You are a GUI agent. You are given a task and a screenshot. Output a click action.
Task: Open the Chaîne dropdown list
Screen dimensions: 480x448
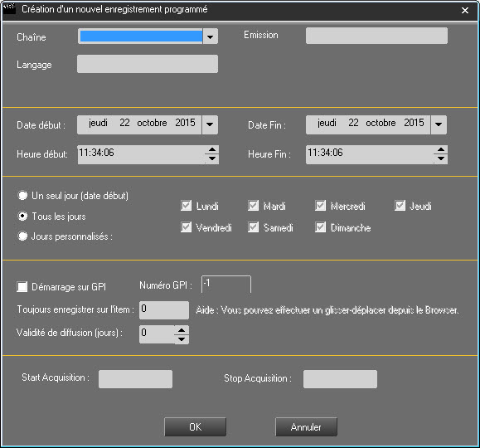(210, 37)
